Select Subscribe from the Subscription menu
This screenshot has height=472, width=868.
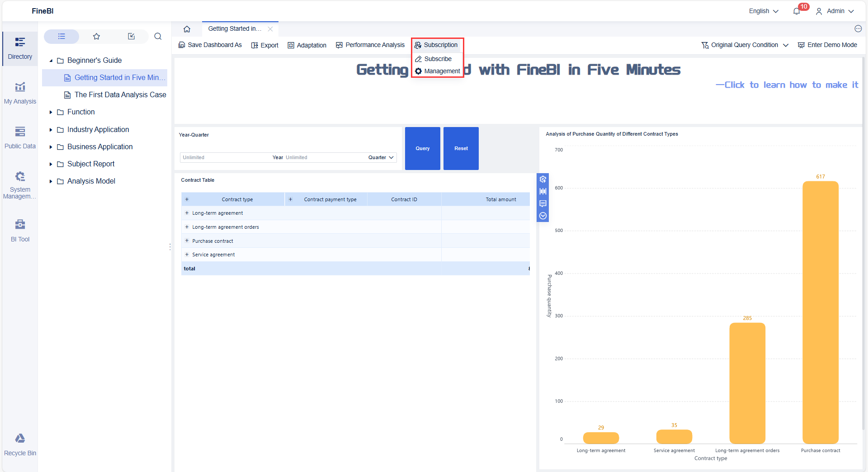click(437, 58)
